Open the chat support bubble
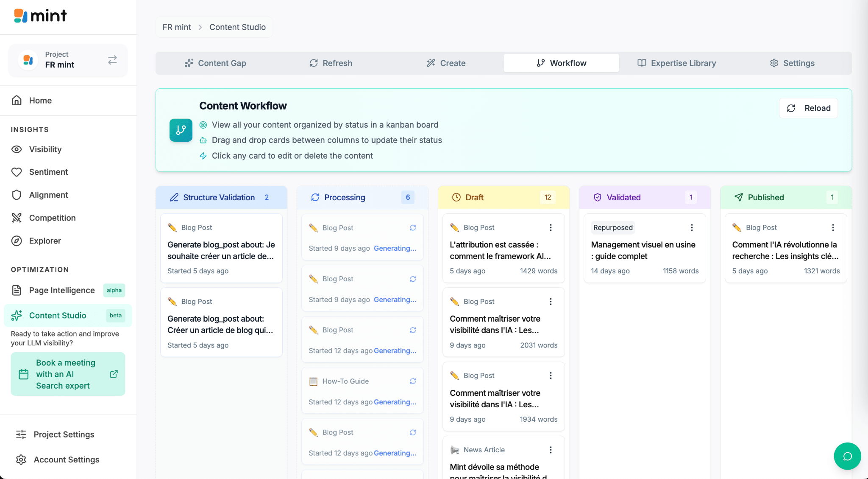This screenshot has width=868, height=479. coord(847,456)
